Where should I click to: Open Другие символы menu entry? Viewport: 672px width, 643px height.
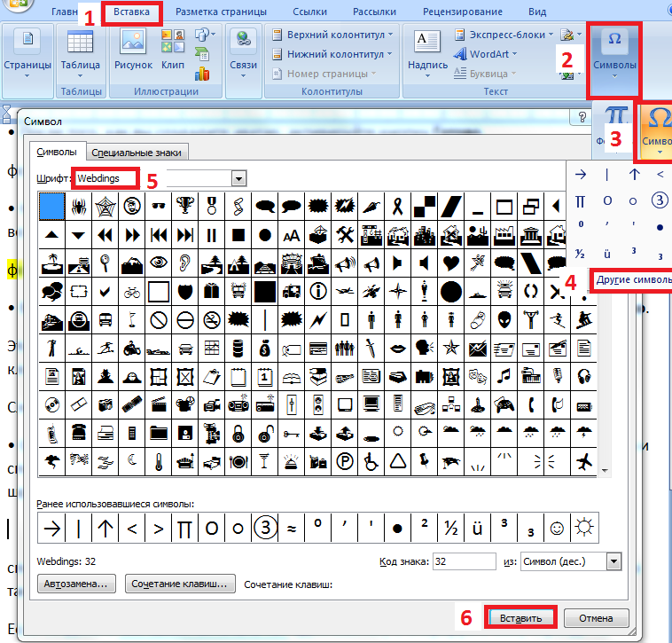(x=633, y=280)
